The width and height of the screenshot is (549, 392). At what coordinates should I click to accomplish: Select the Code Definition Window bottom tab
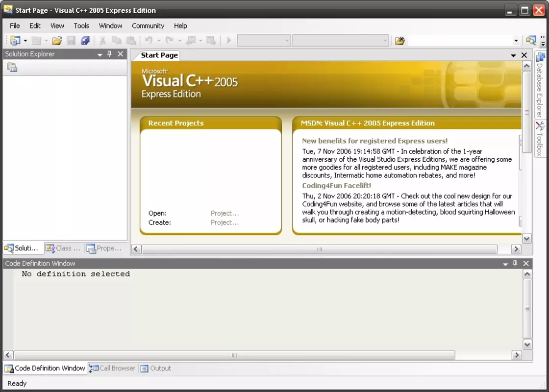pos(45,368)
